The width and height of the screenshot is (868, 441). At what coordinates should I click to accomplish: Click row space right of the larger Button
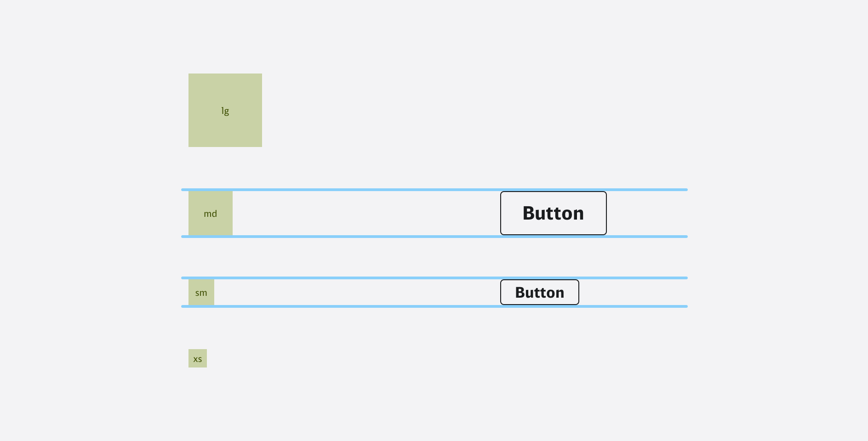point(646,213)
